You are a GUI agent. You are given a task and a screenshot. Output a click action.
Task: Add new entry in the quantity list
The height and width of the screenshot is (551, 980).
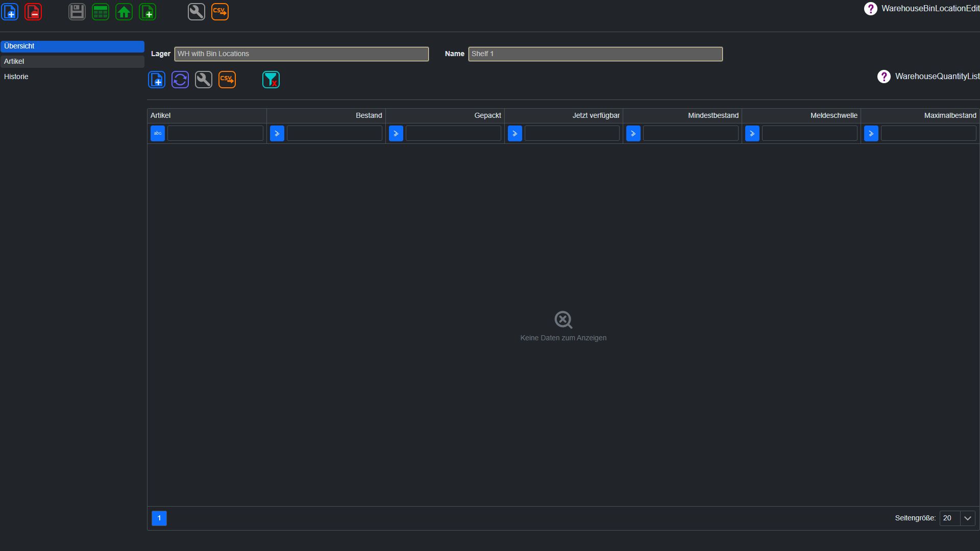click(157, 80)
